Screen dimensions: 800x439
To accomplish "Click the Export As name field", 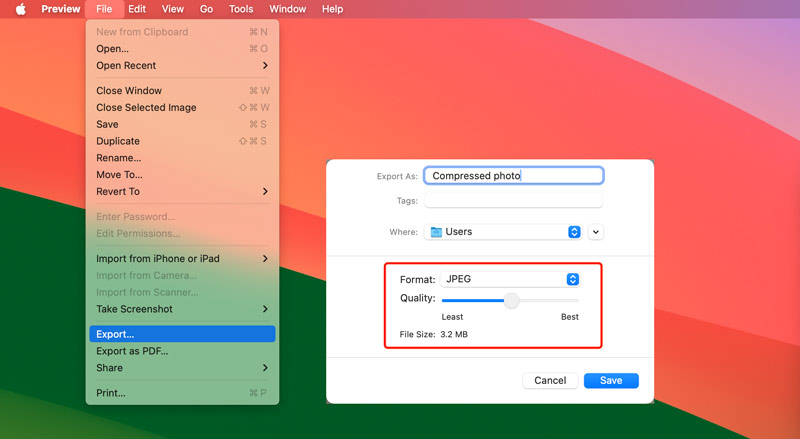I will click(514, 176).
